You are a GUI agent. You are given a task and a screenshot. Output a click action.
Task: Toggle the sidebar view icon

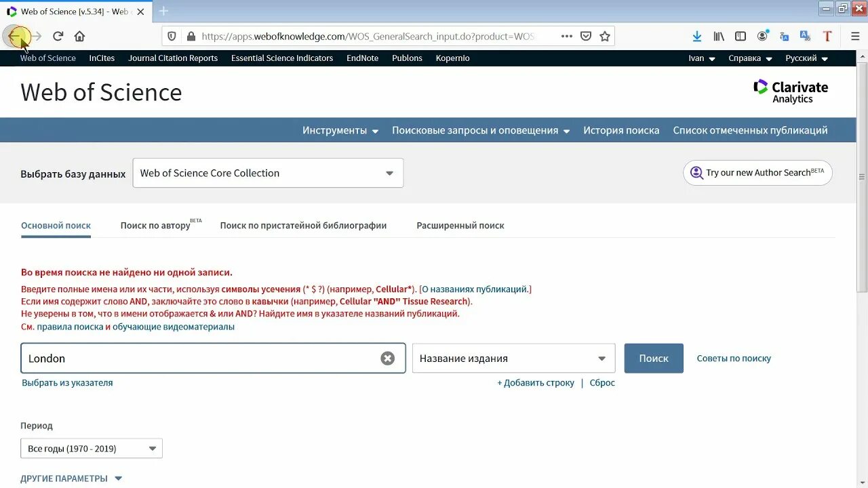[741, 37]
